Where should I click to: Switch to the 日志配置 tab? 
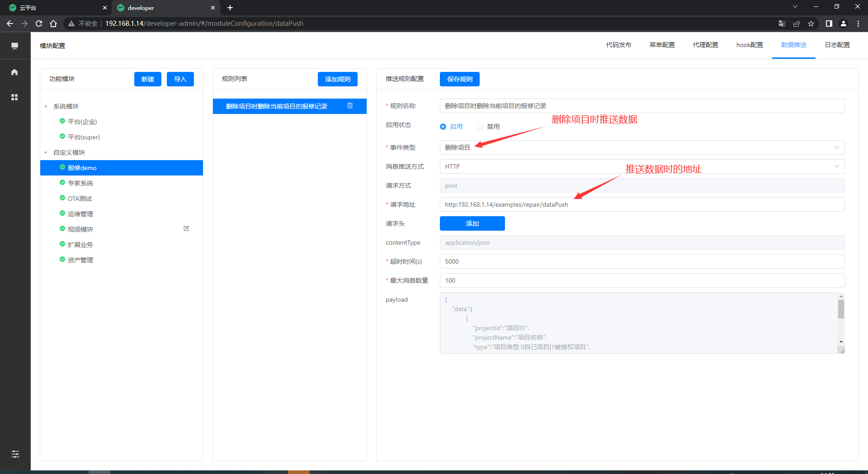(x=837, y=45)
